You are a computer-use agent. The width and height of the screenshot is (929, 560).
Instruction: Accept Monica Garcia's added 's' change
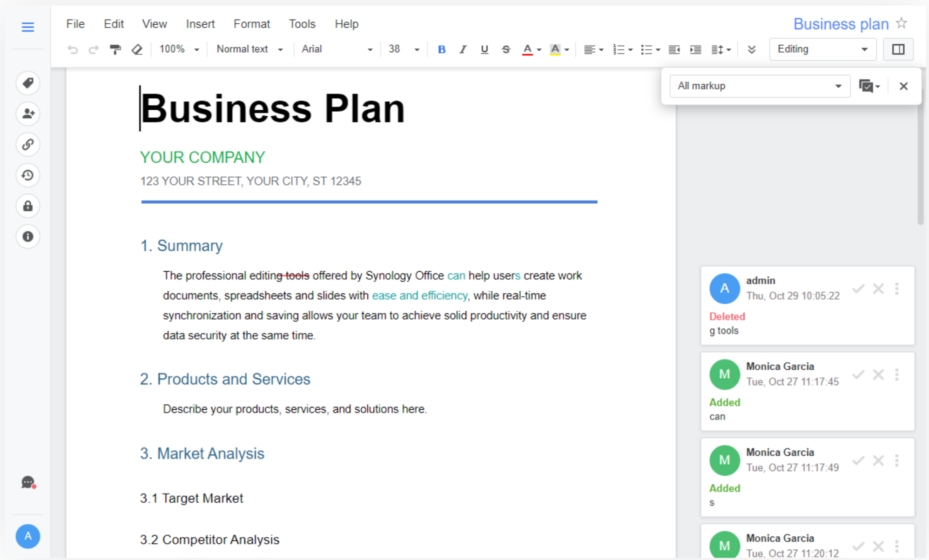(x=858, y=460)
